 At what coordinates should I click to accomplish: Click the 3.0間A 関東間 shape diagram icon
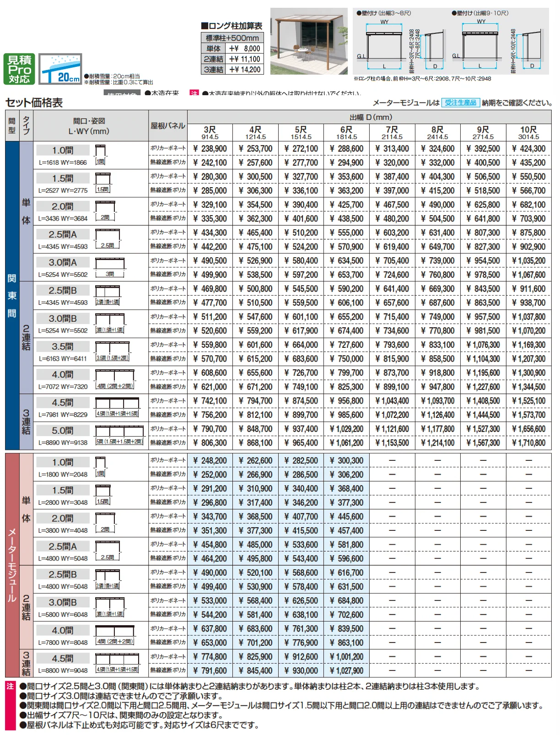tap(110, 267)
